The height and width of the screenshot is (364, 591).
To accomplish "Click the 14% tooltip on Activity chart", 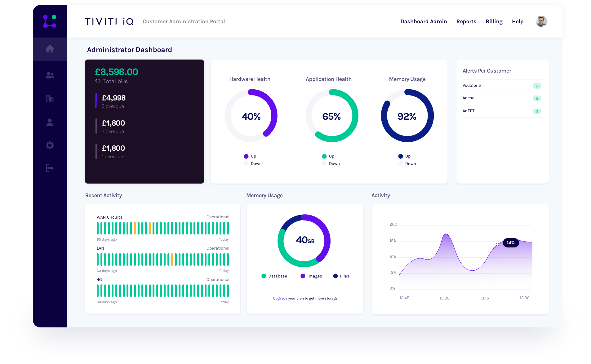I will [x=510, y=243].
